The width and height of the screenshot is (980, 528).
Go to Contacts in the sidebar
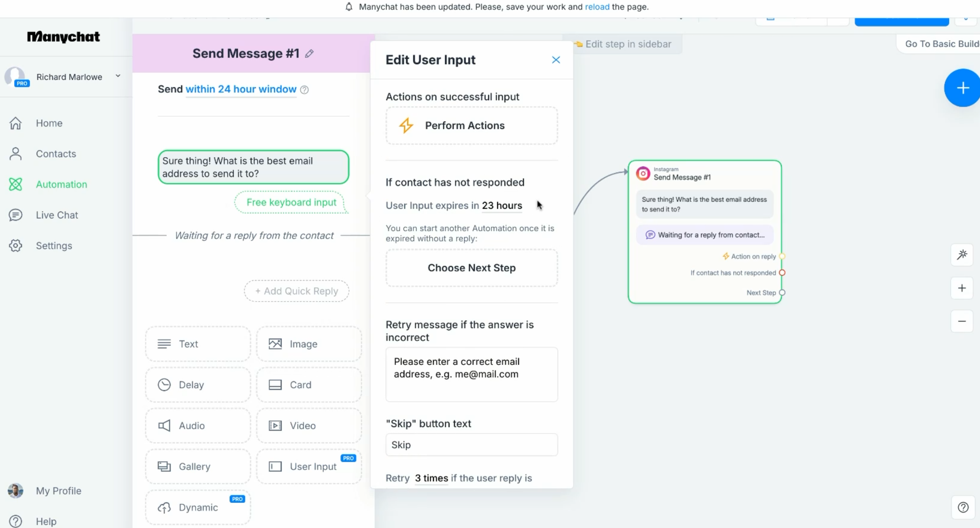(56, 154)
